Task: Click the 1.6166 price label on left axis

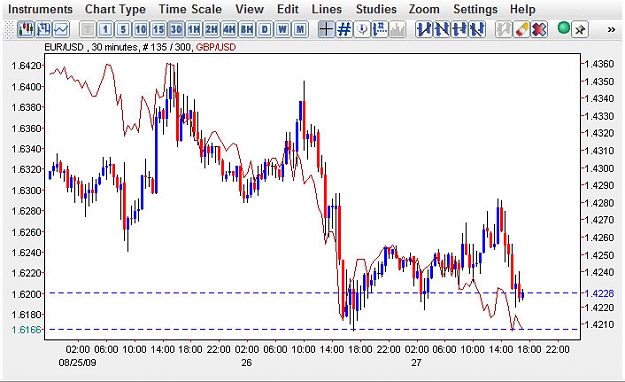Action: (27, 329)
